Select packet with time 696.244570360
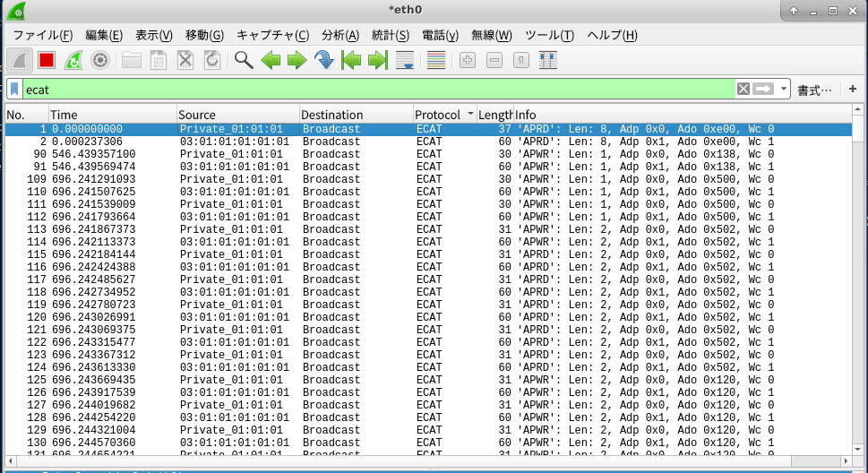 pos(428,443)
